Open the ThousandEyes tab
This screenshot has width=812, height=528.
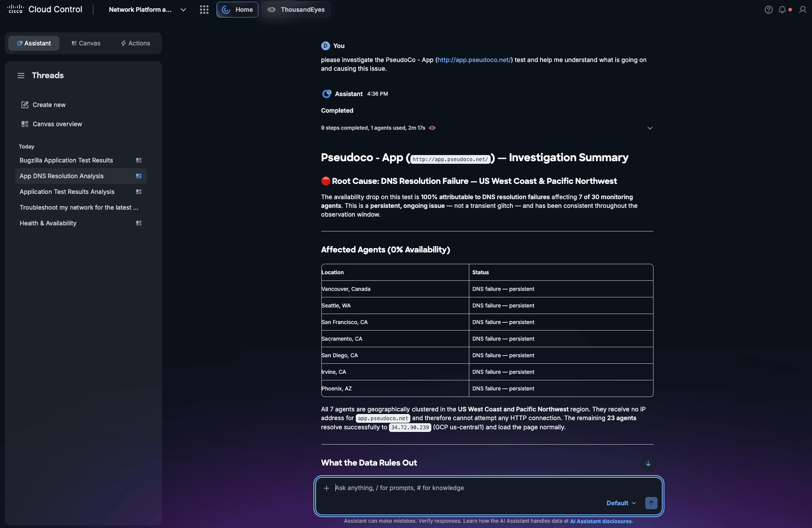tap(296, 10)
